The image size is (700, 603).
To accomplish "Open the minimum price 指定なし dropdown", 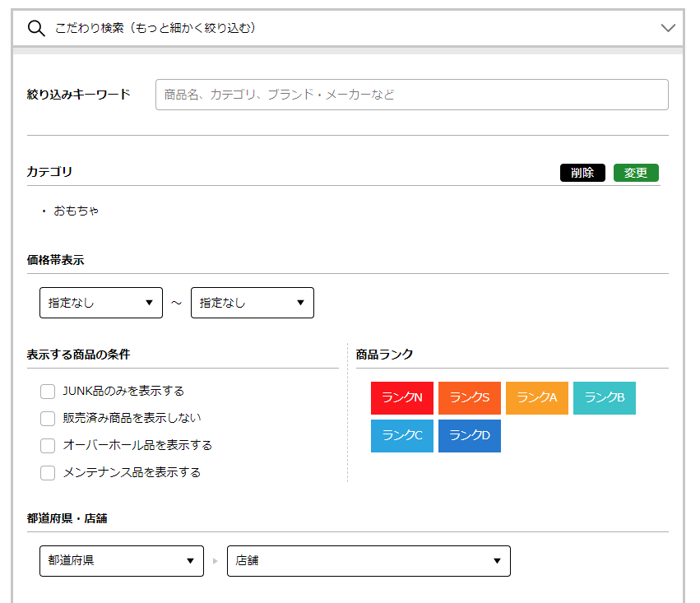I will [x=101, y=303].
